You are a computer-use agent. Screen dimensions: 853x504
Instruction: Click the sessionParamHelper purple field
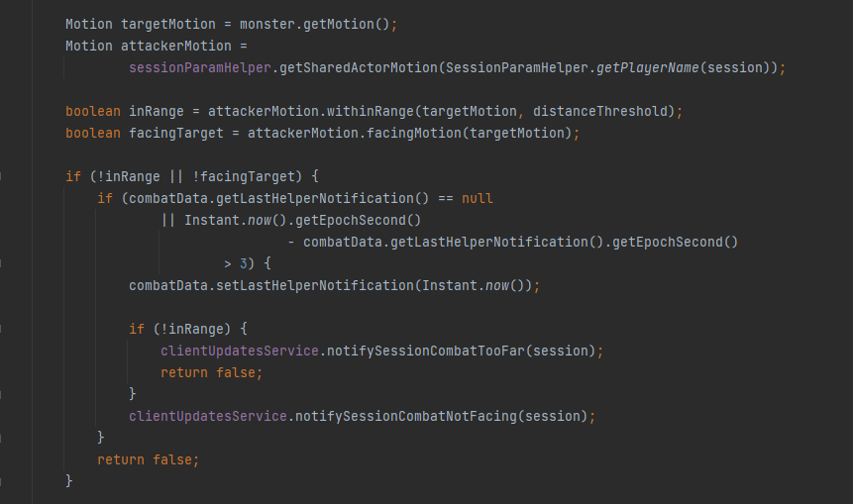200,68
